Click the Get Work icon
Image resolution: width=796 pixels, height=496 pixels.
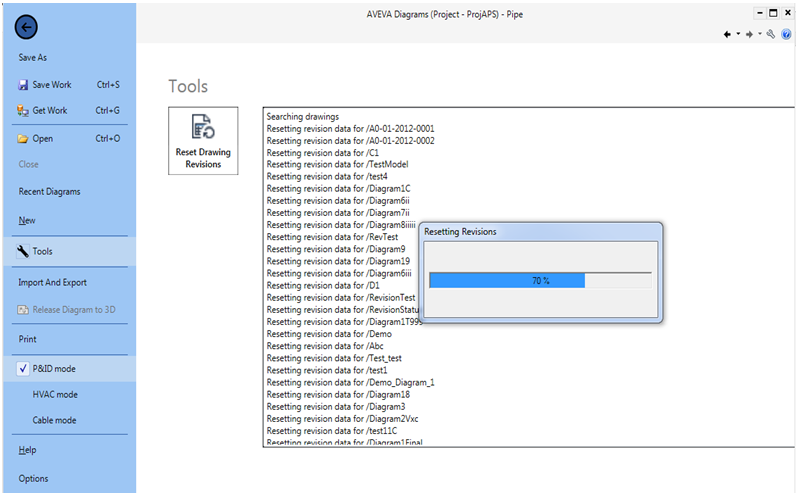coord(23,110)
